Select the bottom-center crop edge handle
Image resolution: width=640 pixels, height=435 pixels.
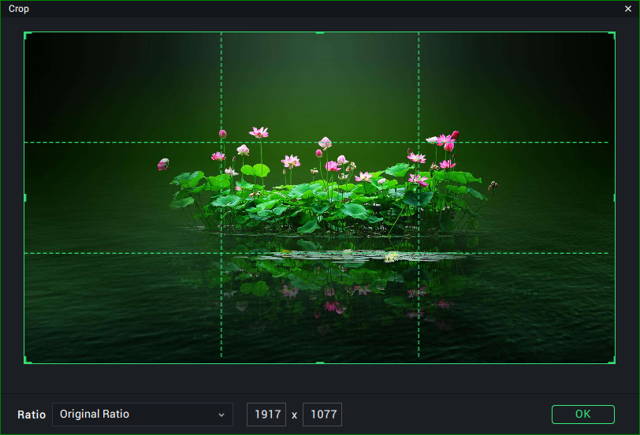click(320, 362)
